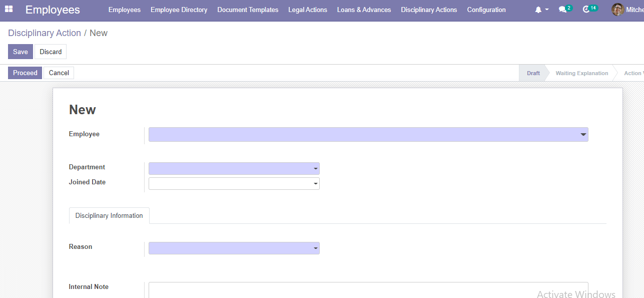Click the Save button
The image size is (644, 298).
(21, 52)
